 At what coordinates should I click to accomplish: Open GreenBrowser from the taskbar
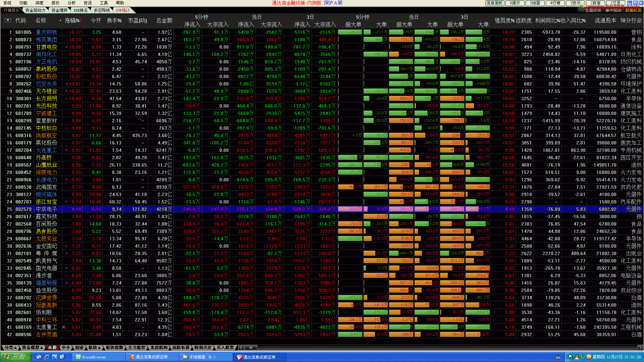point(99,357)
